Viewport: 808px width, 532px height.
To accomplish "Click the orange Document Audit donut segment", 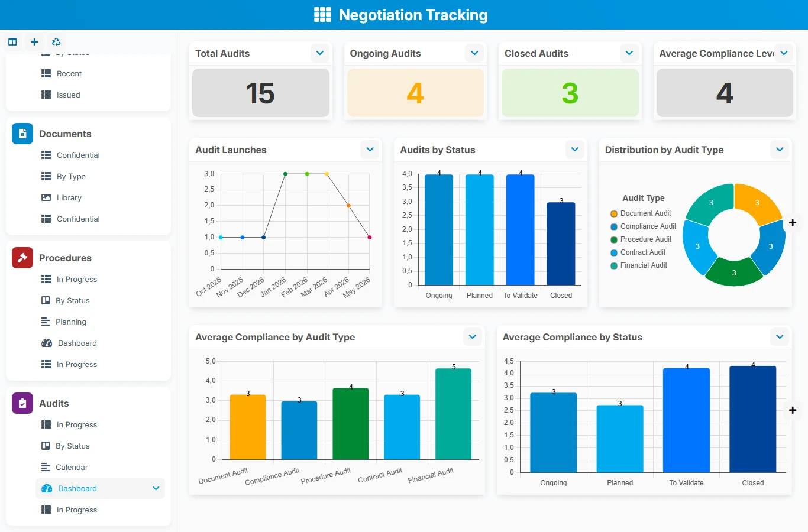I will [757, 203].
